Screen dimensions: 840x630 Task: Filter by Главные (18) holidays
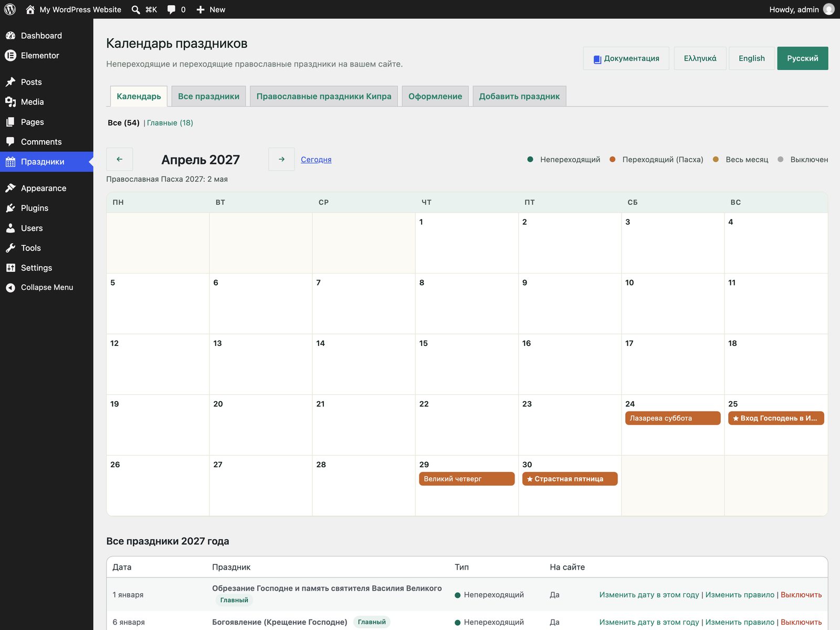[x=170, y=123]
